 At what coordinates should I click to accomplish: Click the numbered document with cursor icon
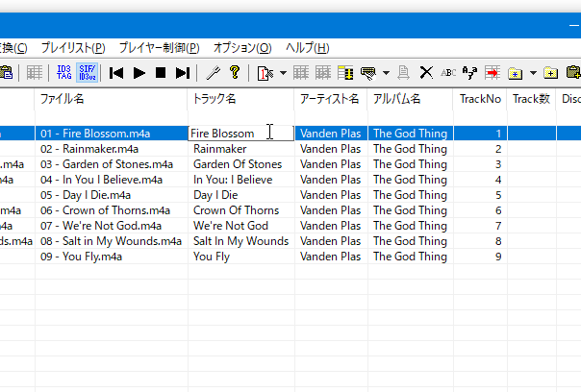265,73
